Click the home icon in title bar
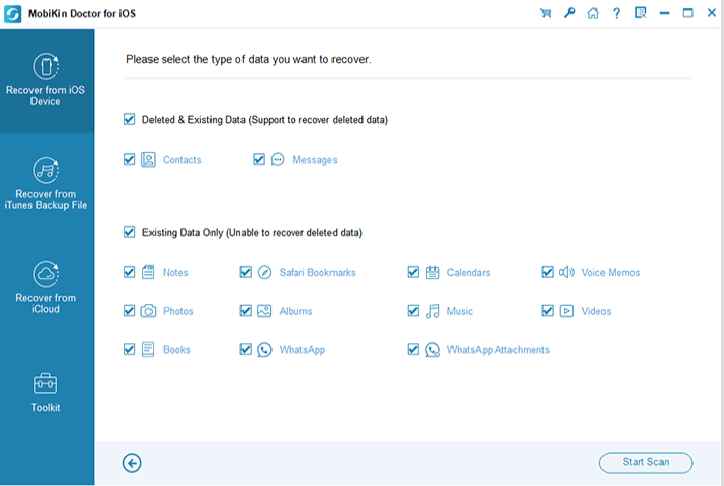The height and width of the screenshot is (486, 724). click(x=593, y=13)
